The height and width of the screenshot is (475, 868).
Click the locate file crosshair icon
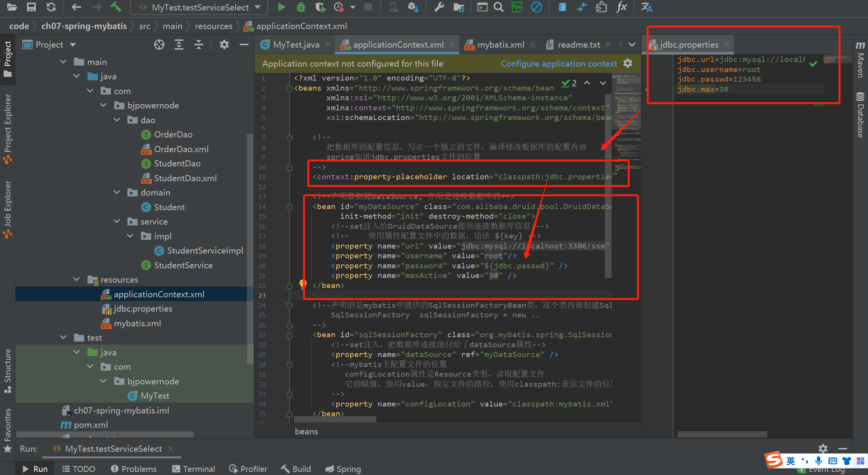[x=159, y=45]
